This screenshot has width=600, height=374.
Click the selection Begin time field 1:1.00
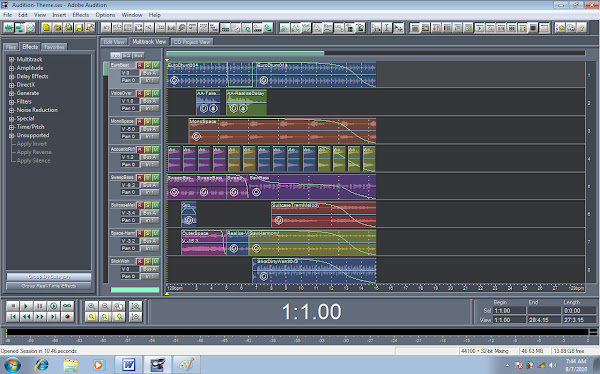(x=509, y=310)
